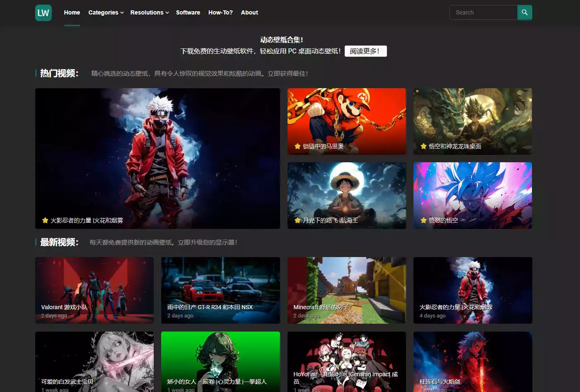Click star icon on 愤怒的悟空 card
Screen dimensions: 580x392
pyautogui.click(x=423, y=220)
